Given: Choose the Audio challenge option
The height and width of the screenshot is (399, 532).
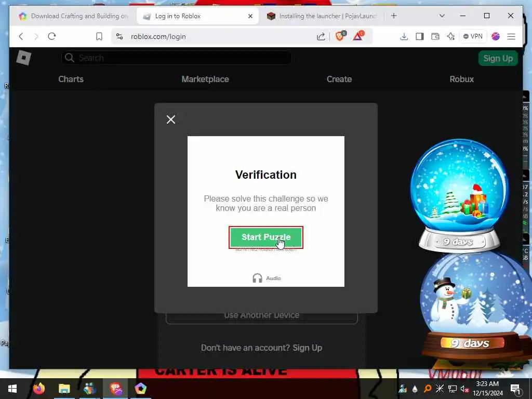Looking at the screenshot, I should [267, 278].
